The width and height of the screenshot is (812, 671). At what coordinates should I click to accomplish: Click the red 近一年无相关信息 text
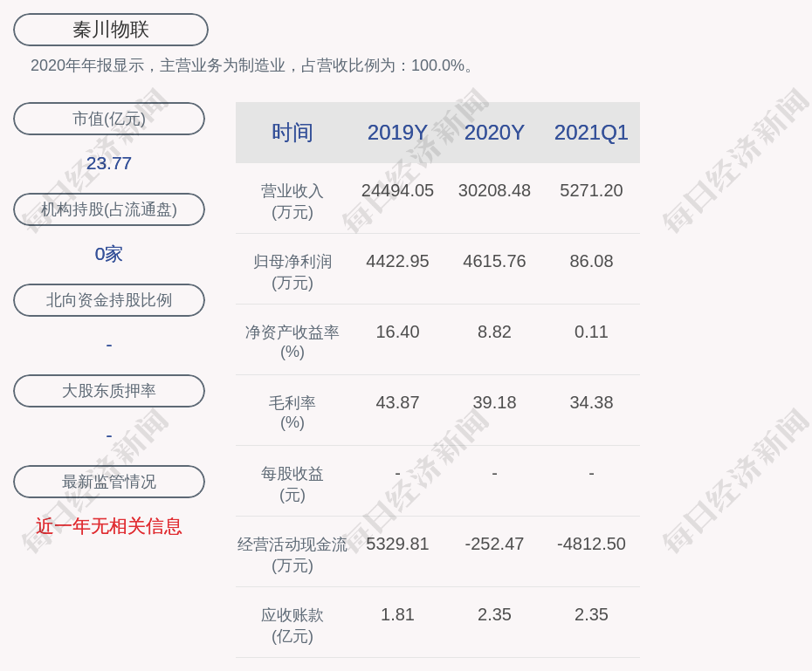(109, 526)
